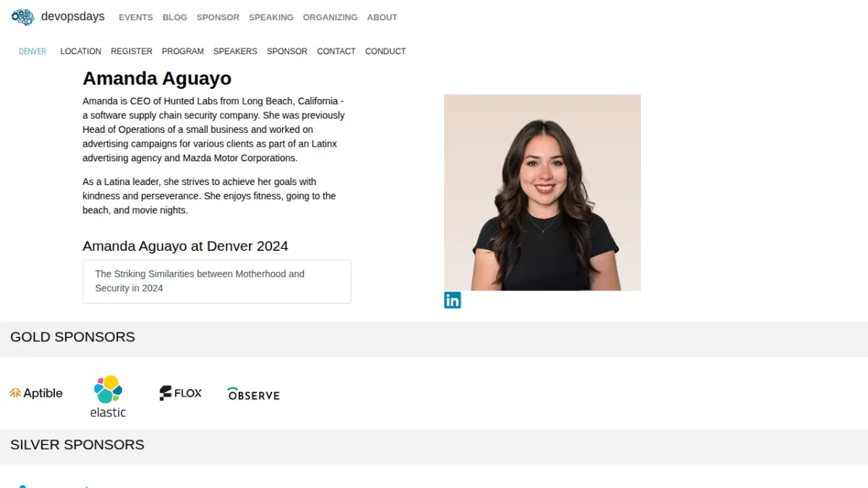The height and width of the screenshot is (488, 868).
Task: Click the devopsdays brain logo icon
Action: [x=22, y=17]
